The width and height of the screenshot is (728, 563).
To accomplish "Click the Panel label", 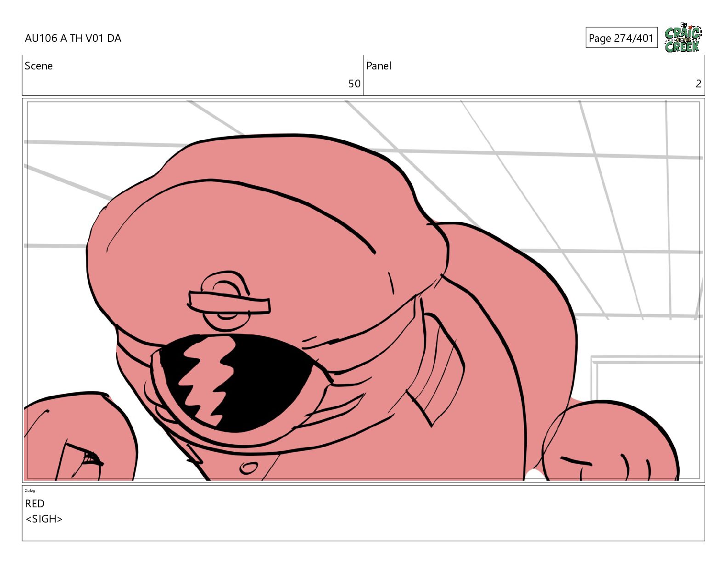I will pyautogui.click(x=379, y=66).
